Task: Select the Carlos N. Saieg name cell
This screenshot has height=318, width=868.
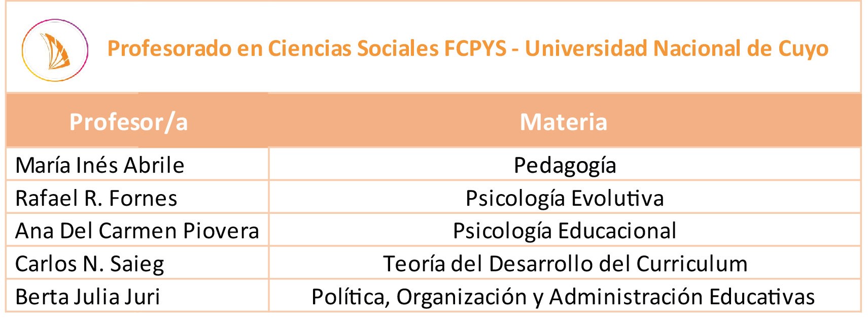Action: (90, 264)
